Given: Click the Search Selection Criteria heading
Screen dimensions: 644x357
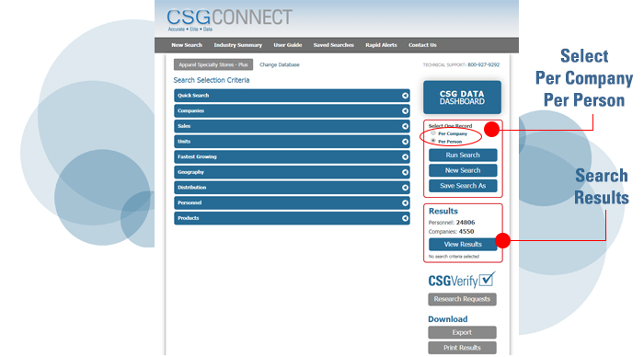Looking at the screenshot, I should (211, 80).
